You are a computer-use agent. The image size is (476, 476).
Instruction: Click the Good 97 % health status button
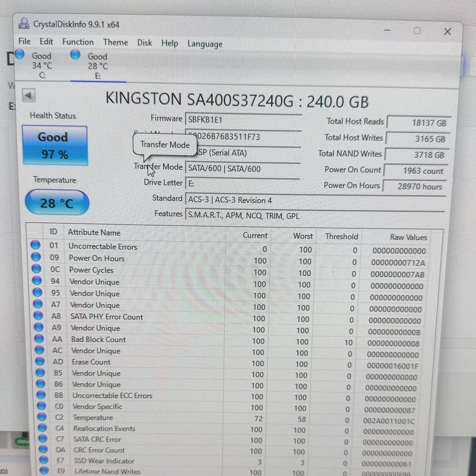(x=55, y=146)
